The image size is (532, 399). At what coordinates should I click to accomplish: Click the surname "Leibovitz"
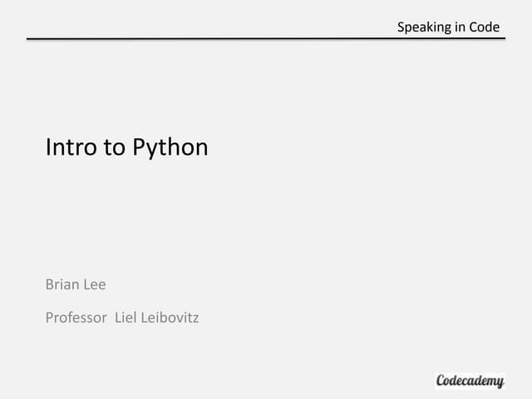pyautogui.click(x=169, y=317)
